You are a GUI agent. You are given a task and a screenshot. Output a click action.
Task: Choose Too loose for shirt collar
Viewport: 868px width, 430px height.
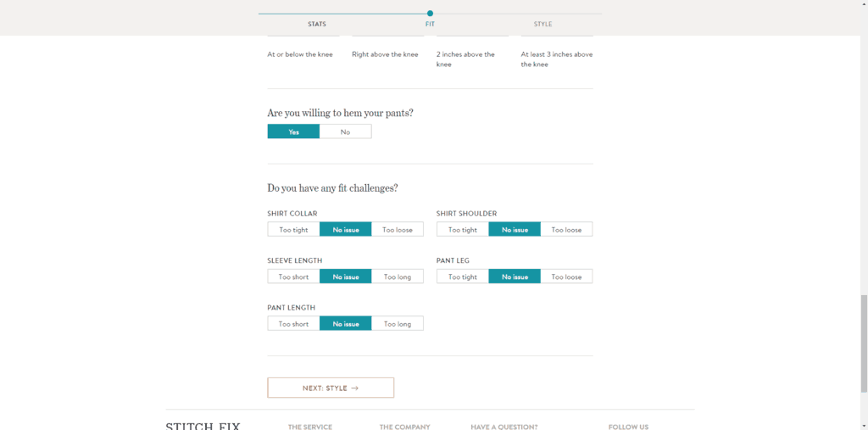click(x=398, y=229)
